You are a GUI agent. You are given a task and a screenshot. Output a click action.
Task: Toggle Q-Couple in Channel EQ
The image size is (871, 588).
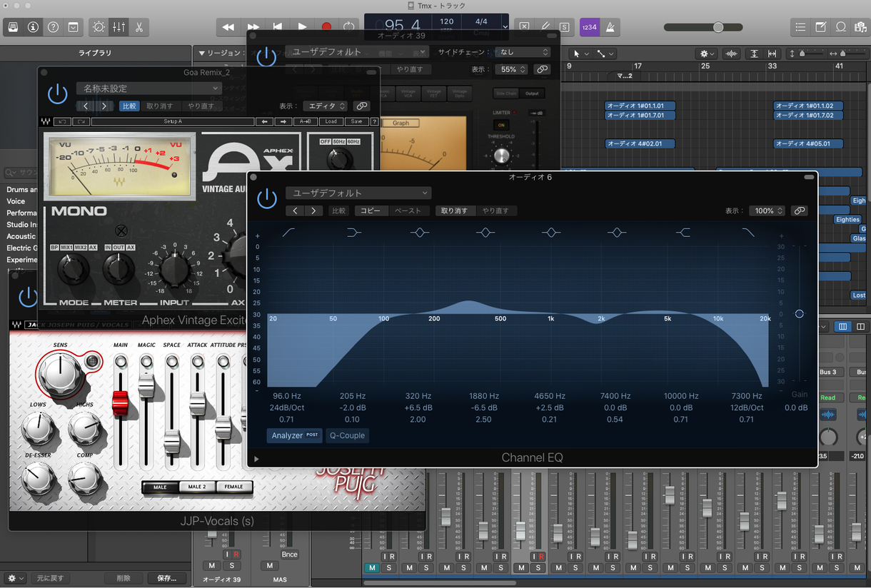click(347, 435)
